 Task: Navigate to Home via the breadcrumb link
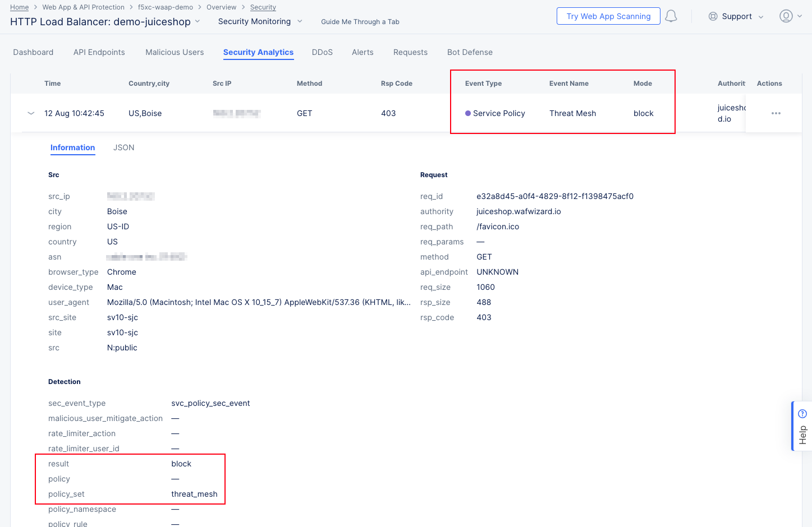point(19,7)
